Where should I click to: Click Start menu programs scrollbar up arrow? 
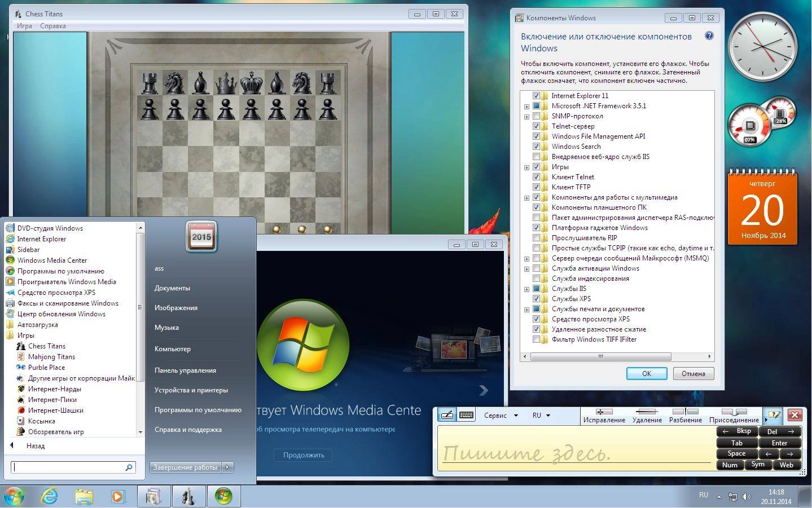click(x=141, y=227)
